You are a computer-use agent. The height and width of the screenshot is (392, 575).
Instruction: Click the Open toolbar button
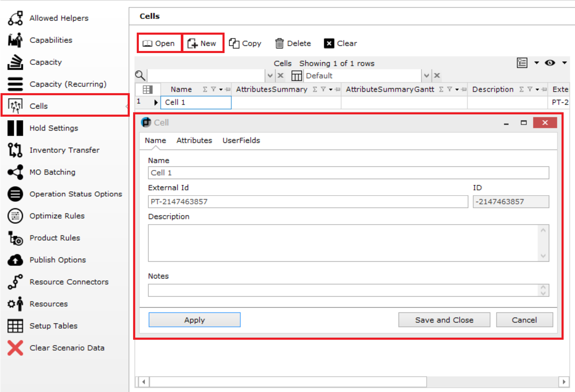point(159,43)
